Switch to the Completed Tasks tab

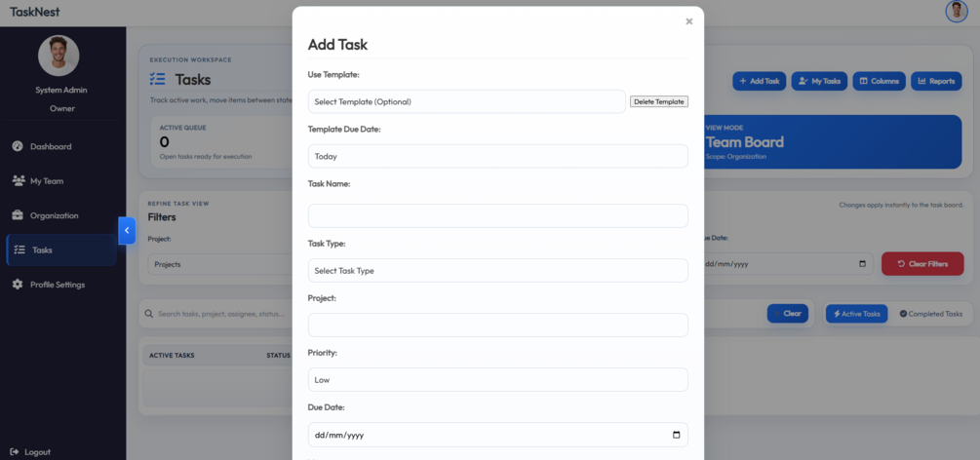point(930,314)
